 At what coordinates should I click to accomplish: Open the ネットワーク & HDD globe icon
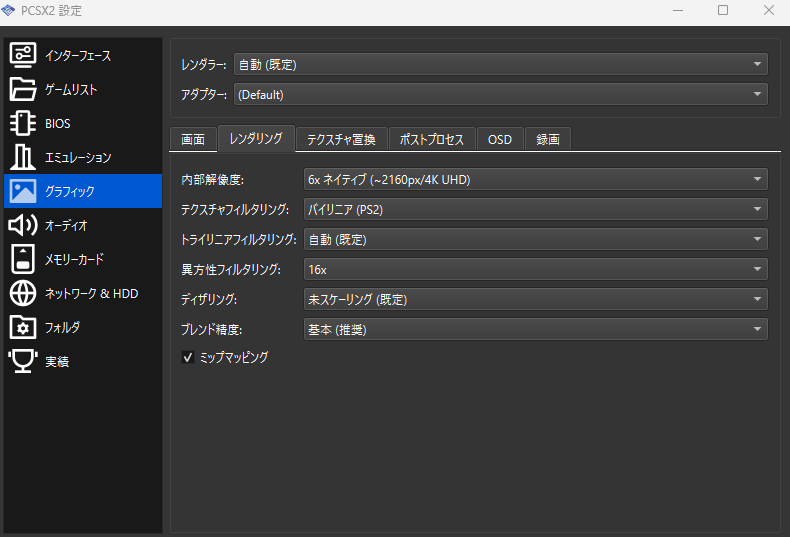[23, 293]
